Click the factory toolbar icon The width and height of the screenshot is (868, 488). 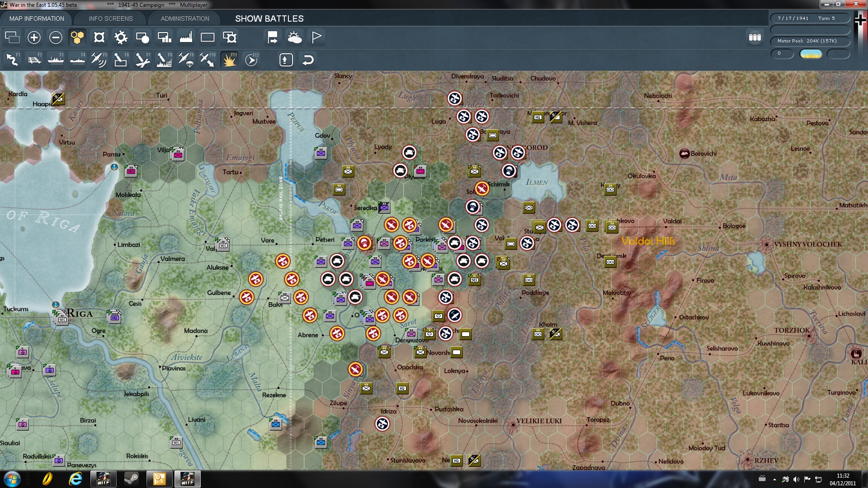coord(186,37)
